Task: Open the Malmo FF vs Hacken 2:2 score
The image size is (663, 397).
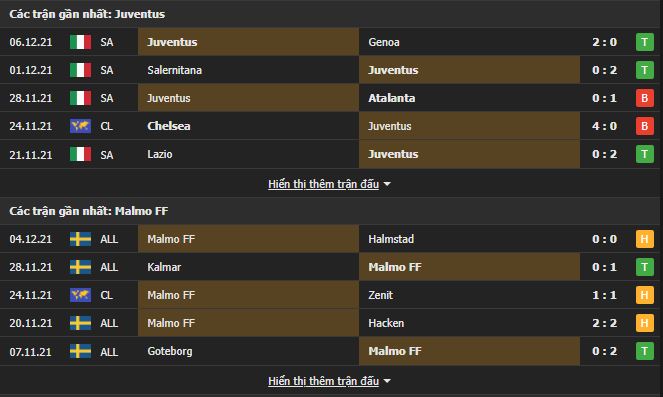Action: pyautogui.click(x=604, y=323)
